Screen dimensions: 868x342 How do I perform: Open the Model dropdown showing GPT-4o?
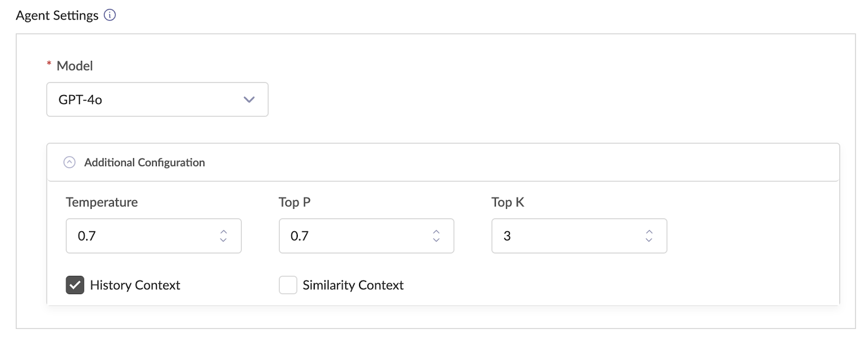(157, 99)
